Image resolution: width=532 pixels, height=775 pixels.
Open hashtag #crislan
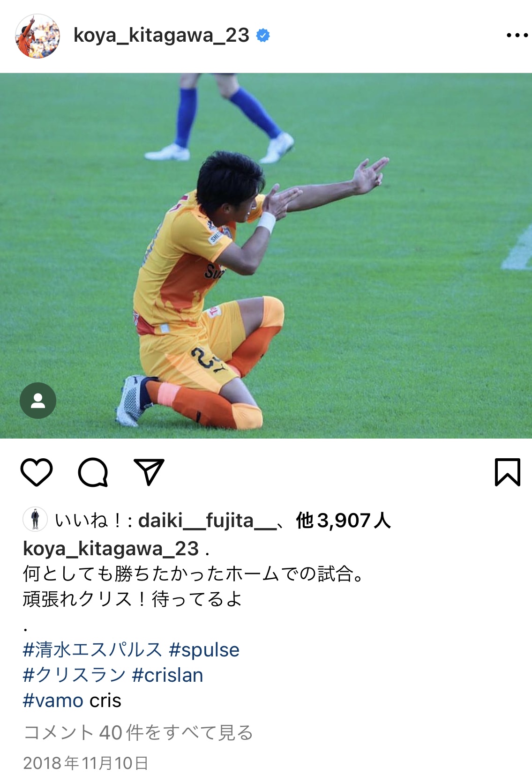click(x=168, y=675)
